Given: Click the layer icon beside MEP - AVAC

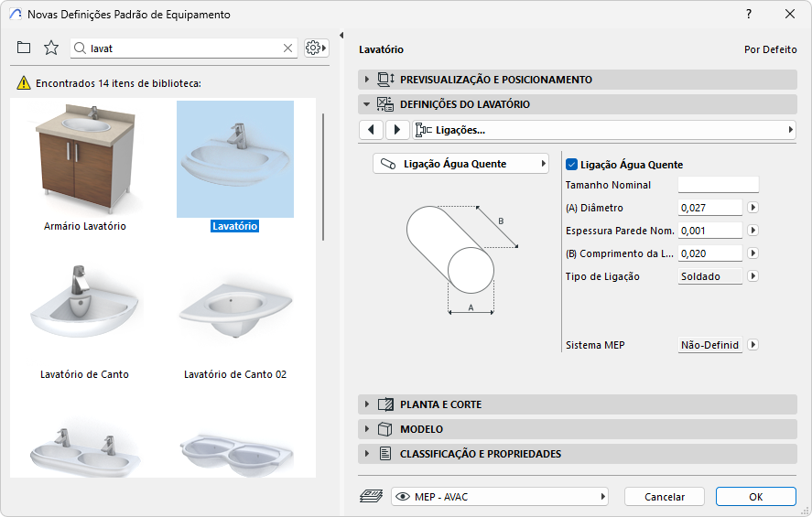Looking at the screenshot, I should [373, 496].
